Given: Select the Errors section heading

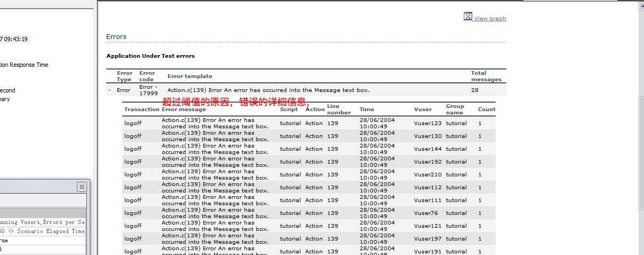Looking at the screenshot, I should (116, 37).
